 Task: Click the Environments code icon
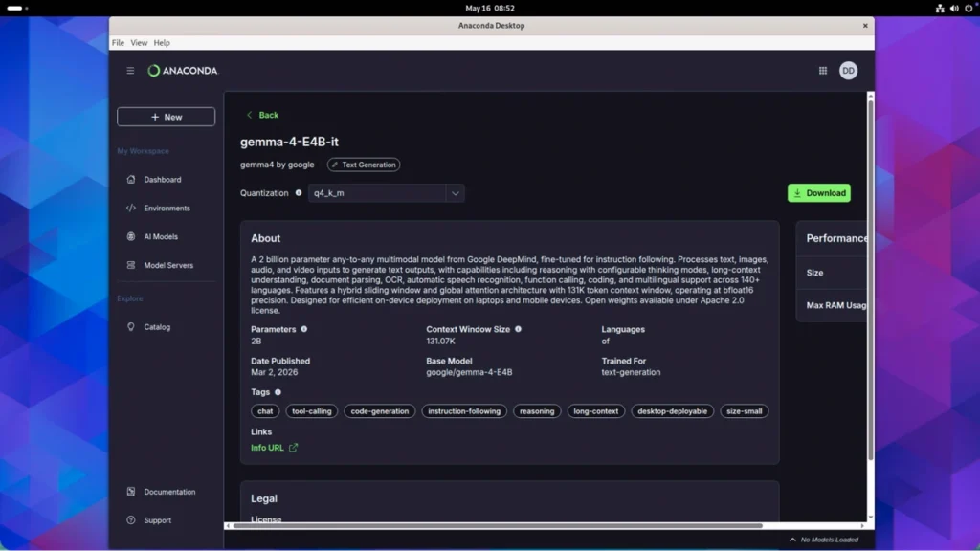130,208
